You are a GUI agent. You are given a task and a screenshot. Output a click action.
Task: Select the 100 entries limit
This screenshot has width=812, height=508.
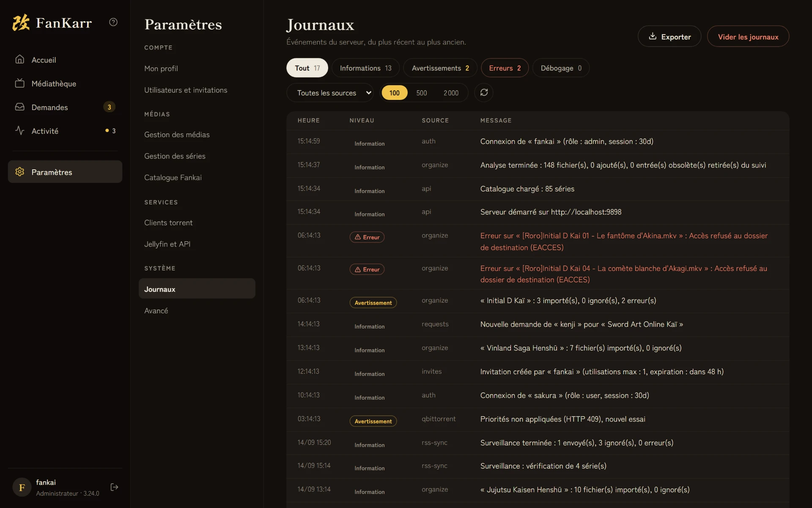coord(394,93)
